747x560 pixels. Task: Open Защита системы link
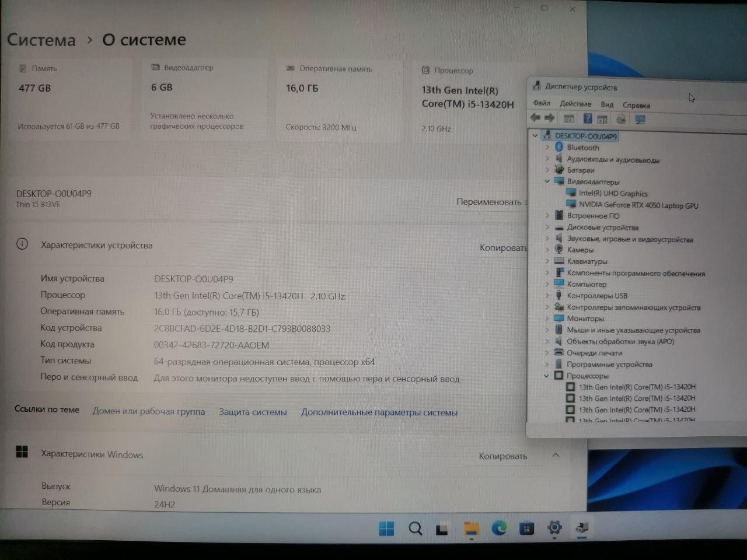pyautogui.click(x=253, y=412)
